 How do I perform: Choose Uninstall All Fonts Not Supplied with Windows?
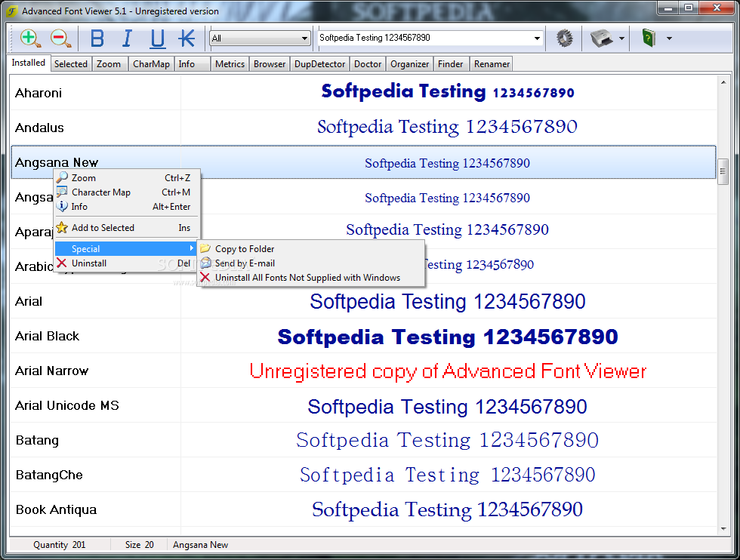tap(311, 278)
